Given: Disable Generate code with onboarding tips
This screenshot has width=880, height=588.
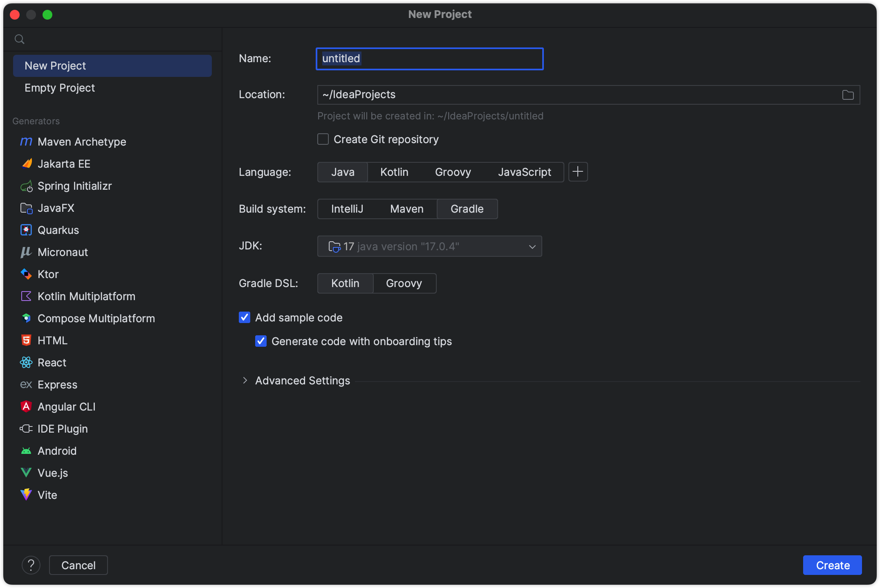Looking at the screenshot, I should (x=261, y=341).
